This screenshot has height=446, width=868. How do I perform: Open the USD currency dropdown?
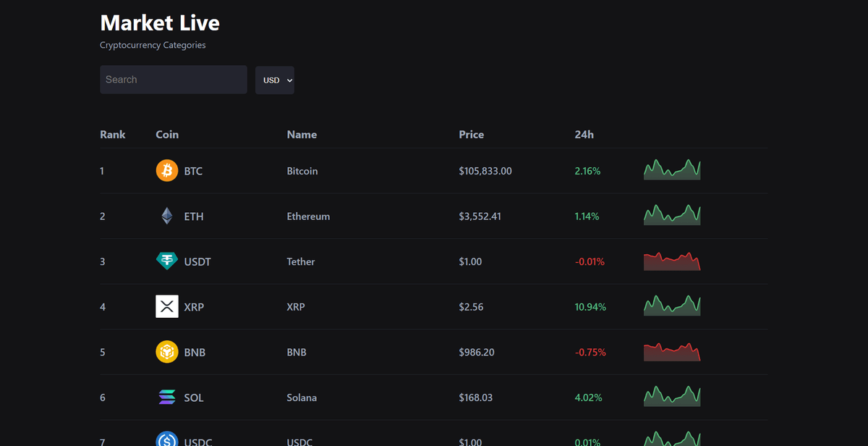(275, 80)
